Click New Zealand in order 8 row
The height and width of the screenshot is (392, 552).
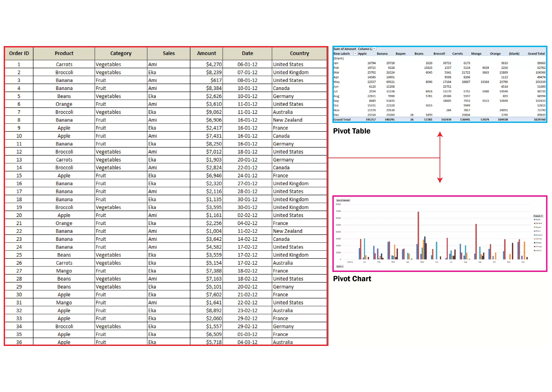pos(299,120)
